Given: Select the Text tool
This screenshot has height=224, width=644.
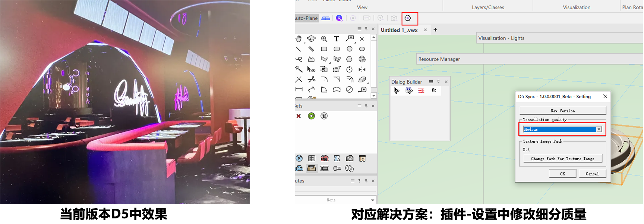Looking at the screenshot, I should (x=337, y=39).
